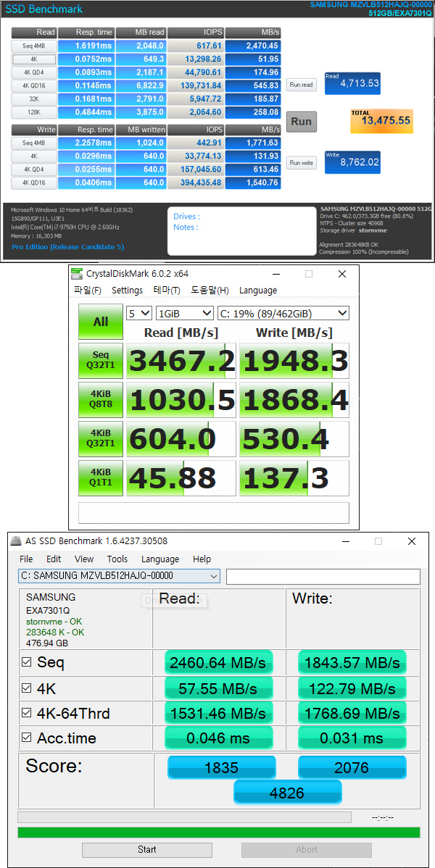Open the View menu in AS SSD Benchmark
This screenshot has width=435, height=868.
pyautogui.click(x=83, y=559)
